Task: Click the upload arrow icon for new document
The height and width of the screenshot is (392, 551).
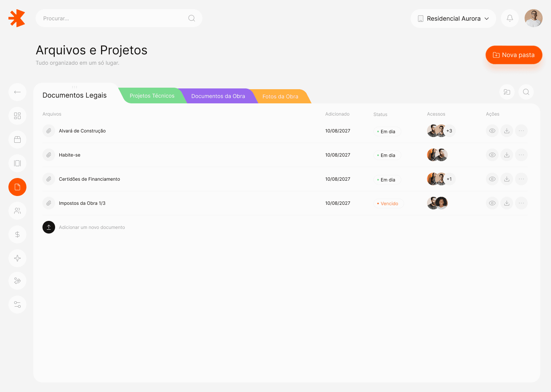Action: (49, 227)
